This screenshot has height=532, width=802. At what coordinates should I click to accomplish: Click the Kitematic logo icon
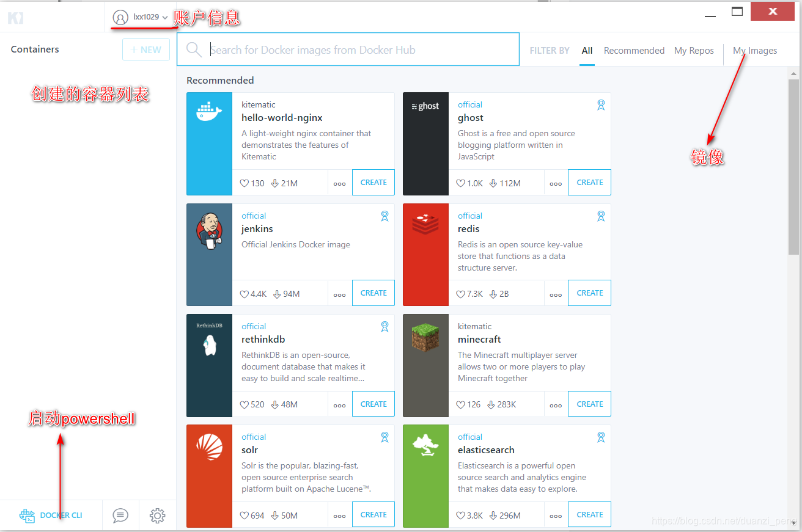15,18
